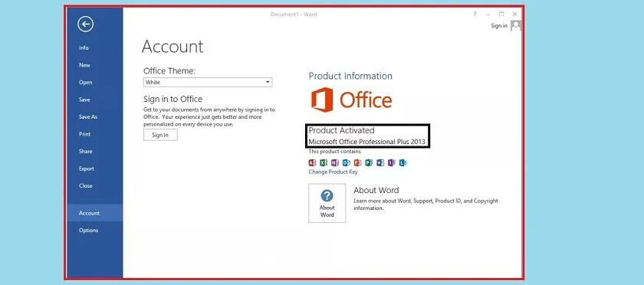The height and width of the screenshot is (285, 644).
Task: Click the Lync product icon
Action: 403,162
